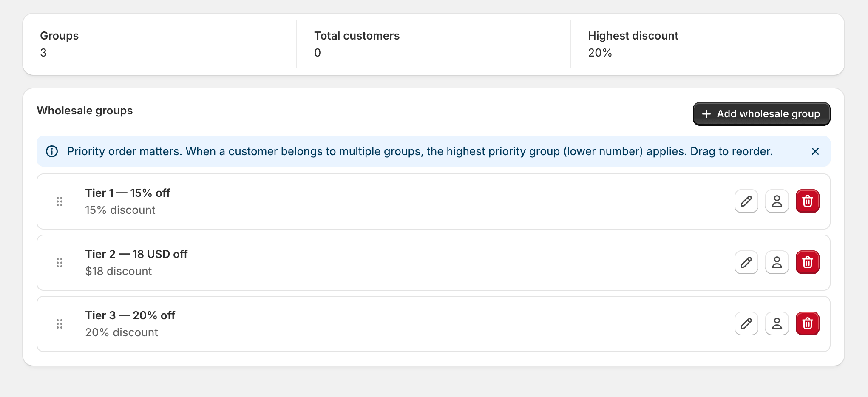This screenshot has height=397, width=868.
Task: Click the Groups count value 3
Action: click(43, 53)
